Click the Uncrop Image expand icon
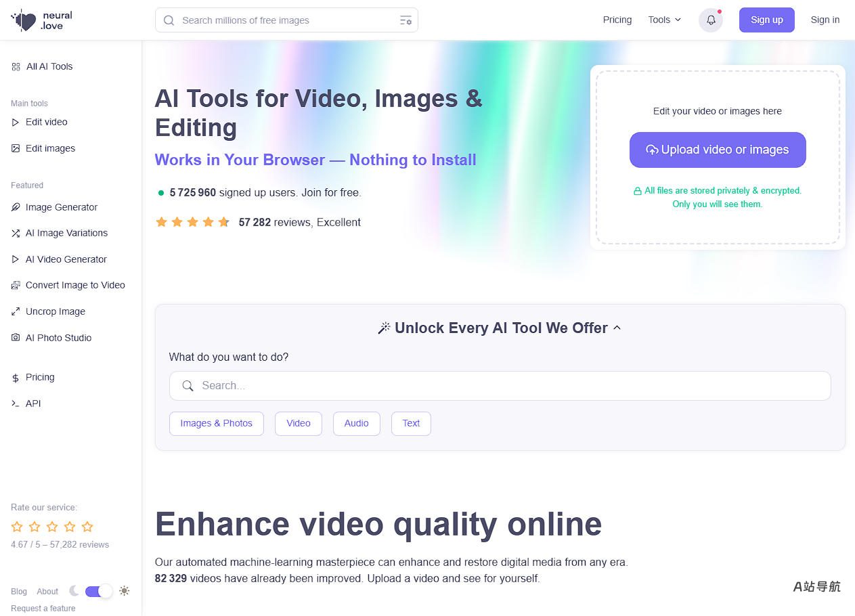Screen dimensions: 855x616 16,311
